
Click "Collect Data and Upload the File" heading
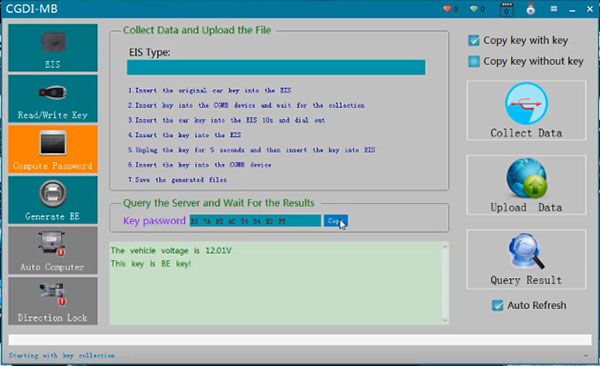click(x=197, y=30)
